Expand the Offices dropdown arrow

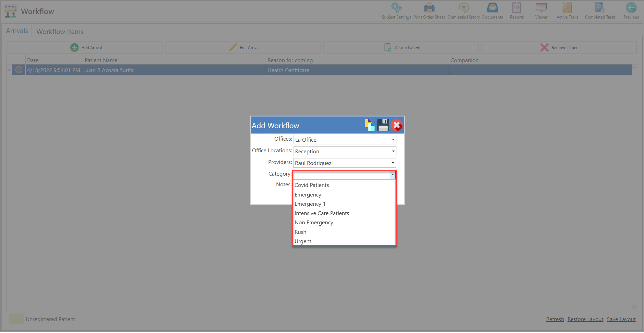(393, 140)
